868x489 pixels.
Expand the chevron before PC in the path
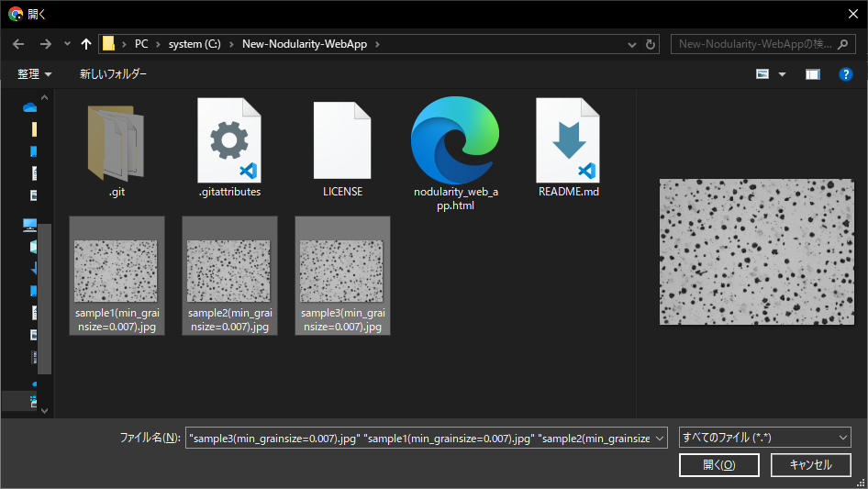point(124,44)
